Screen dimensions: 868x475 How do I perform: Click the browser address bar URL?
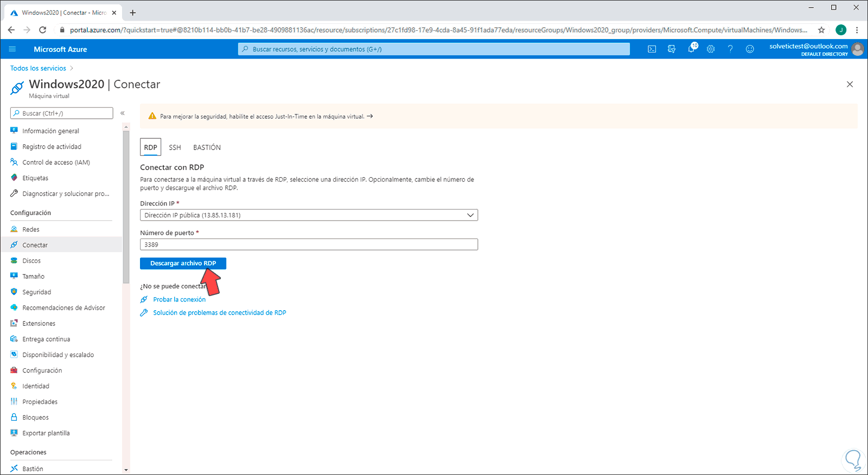(438, 30)
